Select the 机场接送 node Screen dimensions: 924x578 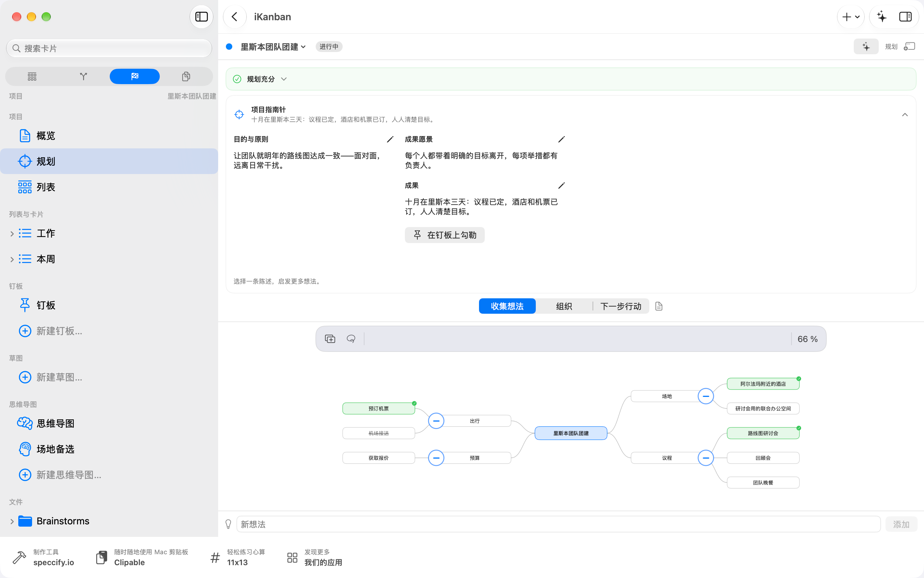point(378,433)
